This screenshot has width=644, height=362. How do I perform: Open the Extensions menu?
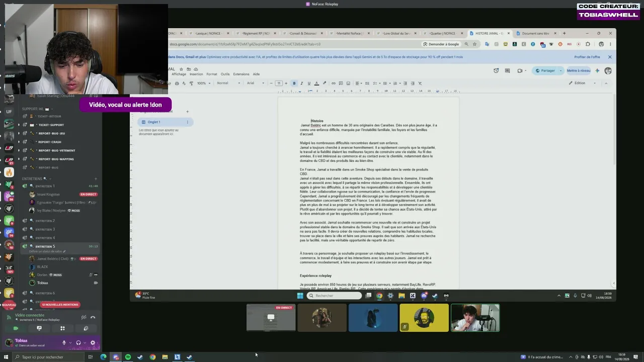coord(241,74)
